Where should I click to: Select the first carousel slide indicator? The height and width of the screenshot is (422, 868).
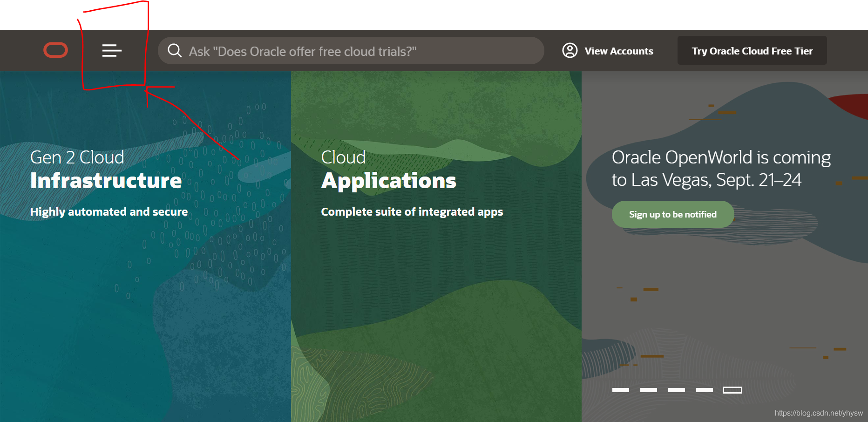[x=621, y=390]
